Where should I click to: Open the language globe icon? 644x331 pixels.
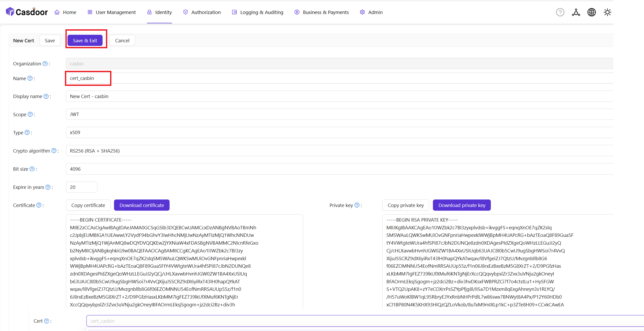592,12
